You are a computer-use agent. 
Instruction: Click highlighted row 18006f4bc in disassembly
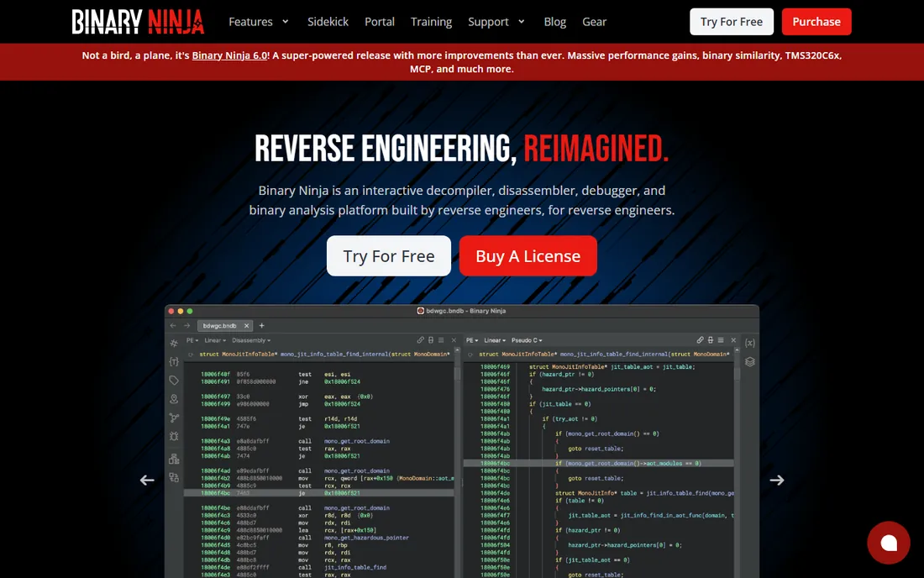319,493
